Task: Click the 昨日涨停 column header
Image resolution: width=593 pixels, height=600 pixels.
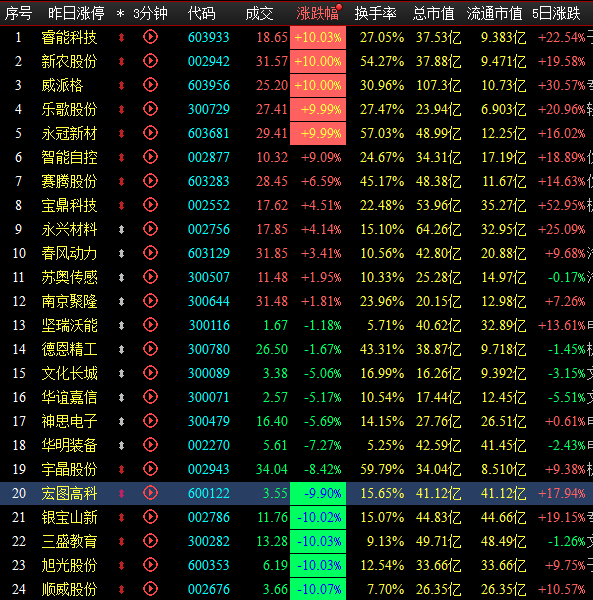Action: (76, 14)
